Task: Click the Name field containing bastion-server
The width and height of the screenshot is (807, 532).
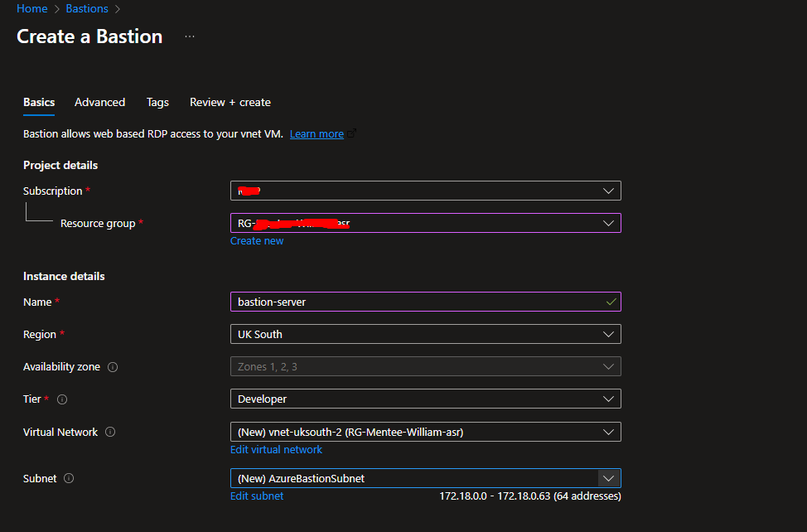Action: (x=414, y=302)
